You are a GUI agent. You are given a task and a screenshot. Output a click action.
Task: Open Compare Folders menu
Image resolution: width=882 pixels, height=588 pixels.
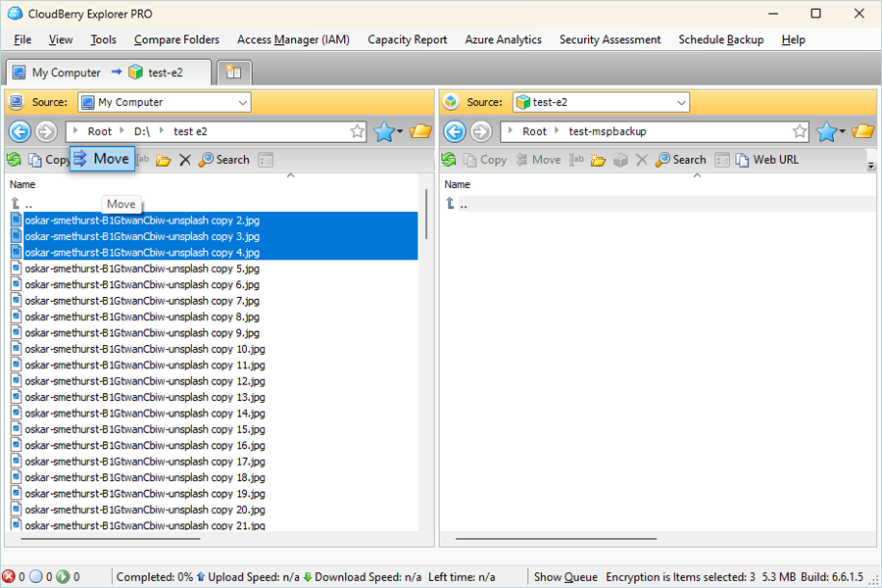[176, 40]
